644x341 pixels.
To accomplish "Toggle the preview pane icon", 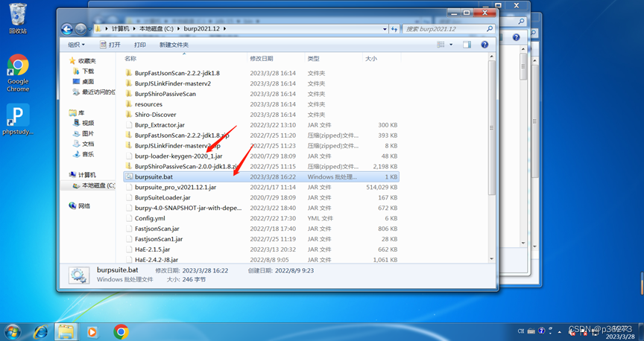I will (467, 45).
